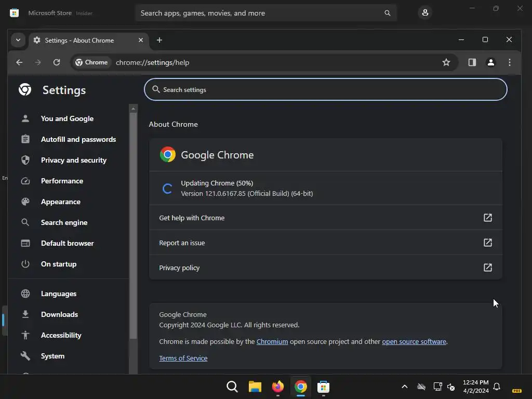Go to Privacy and security
The image size is (532, 399).
[x=74, y=160]
